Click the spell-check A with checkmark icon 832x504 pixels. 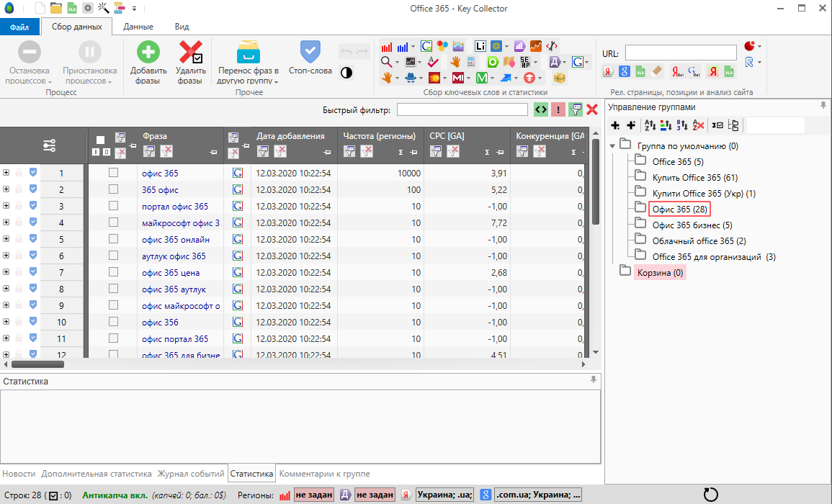coord(434,62)
